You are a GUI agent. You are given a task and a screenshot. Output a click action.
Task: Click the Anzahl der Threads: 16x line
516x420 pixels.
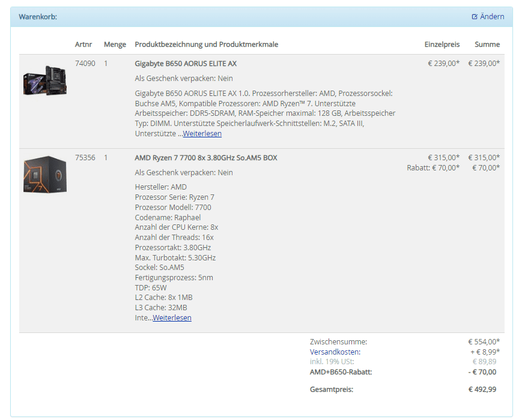174,237
